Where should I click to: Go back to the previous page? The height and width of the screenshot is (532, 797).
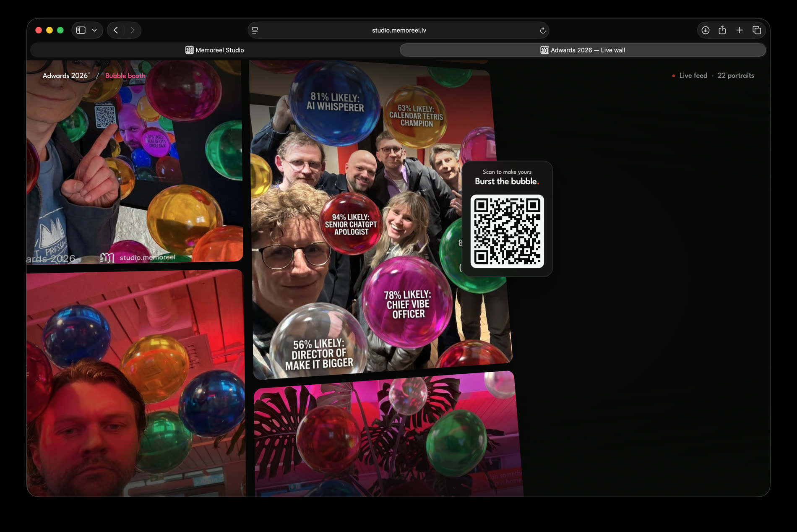pyautogui.click(x=116, y=30)
